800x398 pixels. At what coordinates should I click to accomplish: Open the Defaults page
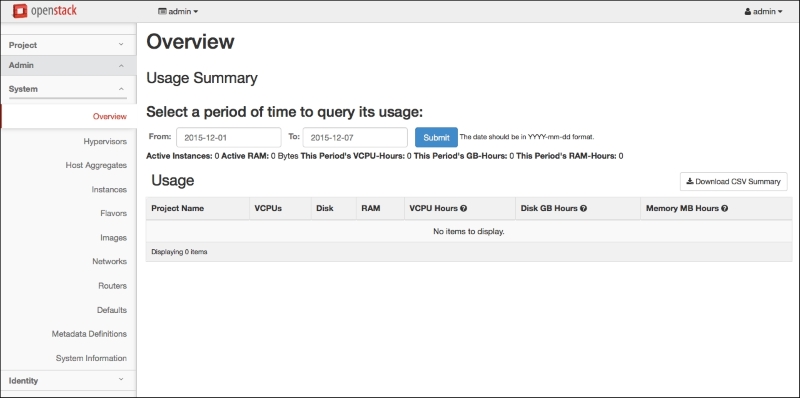coord(112,310)
